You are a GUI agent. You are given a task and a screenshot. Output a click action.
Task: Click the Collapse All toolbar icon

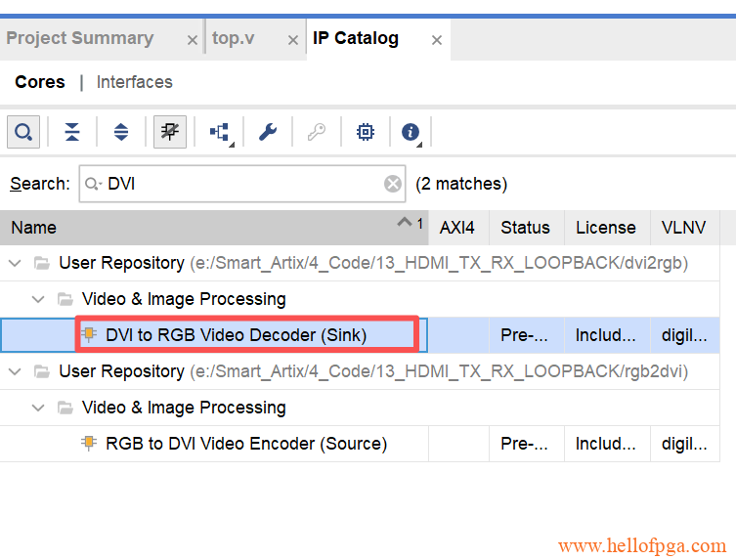[x=72, y=132]
